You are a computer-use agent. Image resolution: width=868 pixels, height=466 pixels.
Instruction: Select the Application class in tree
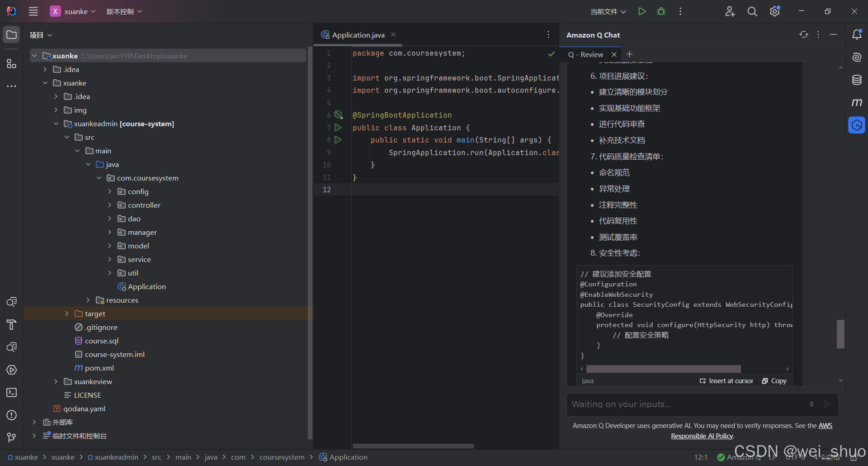142,286
